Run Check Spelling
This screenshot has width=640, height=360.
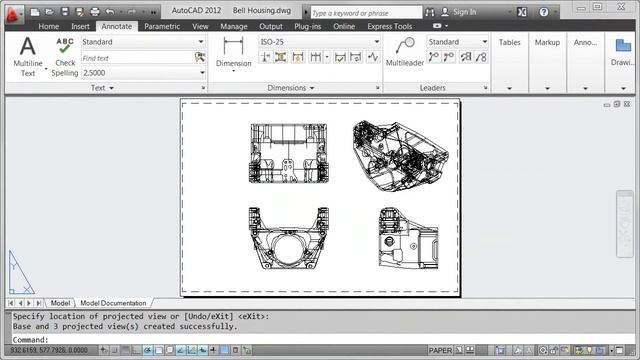pos(65,57)
